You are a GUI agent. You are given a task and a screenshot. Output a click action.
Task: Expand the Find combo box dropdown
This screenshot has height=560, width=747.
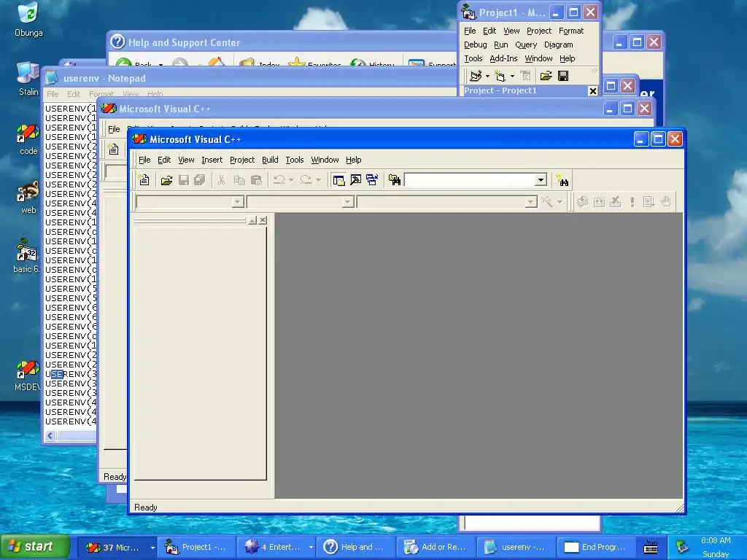(541, 180)
